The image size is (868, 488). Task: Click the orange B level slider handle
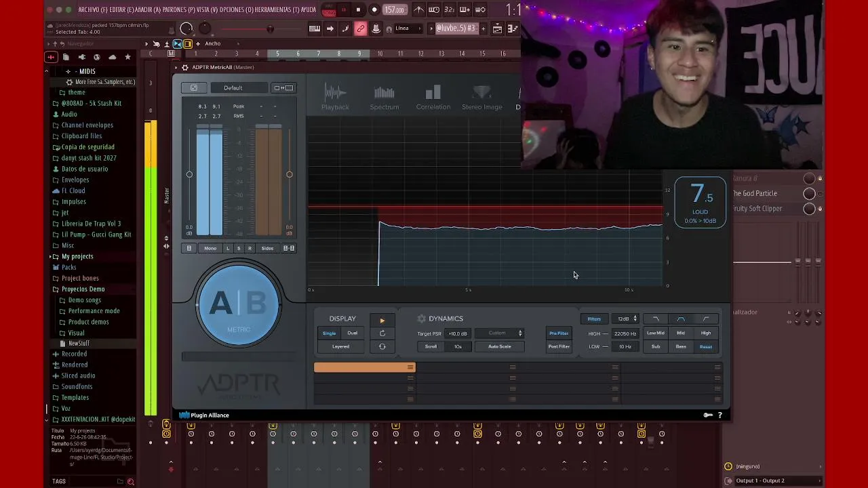point(290,175)
